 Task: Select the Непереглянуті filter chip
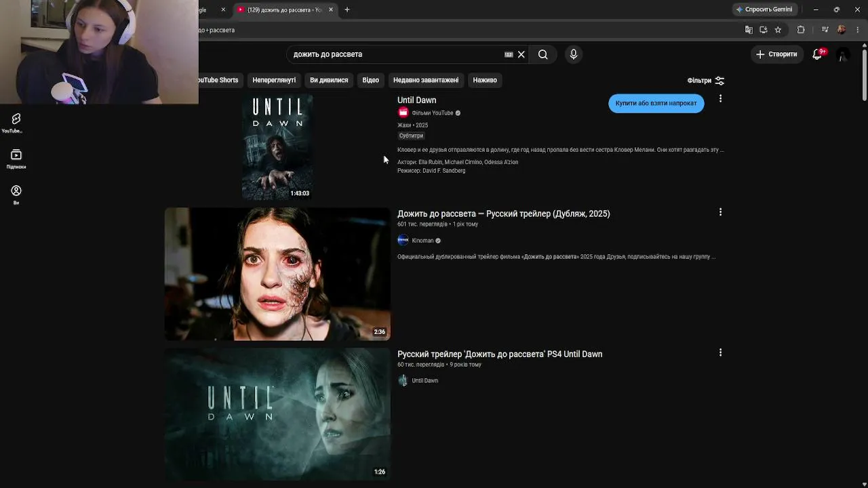click(274, 80)
